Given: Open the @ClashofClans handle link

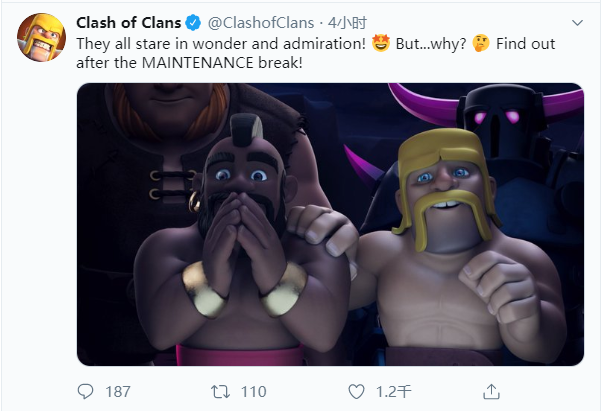Looking at the screenshot, I should click(261, 23).
